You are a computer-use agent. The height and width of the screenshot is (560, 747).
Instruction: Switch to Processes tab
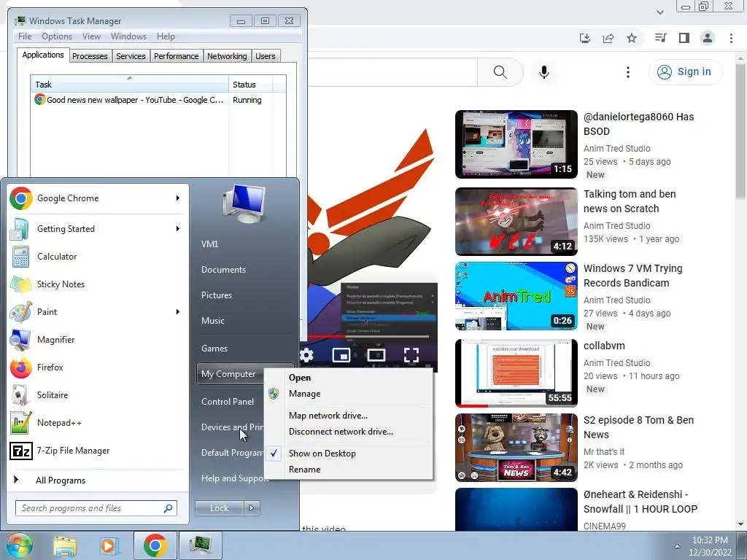click(90, 56)
